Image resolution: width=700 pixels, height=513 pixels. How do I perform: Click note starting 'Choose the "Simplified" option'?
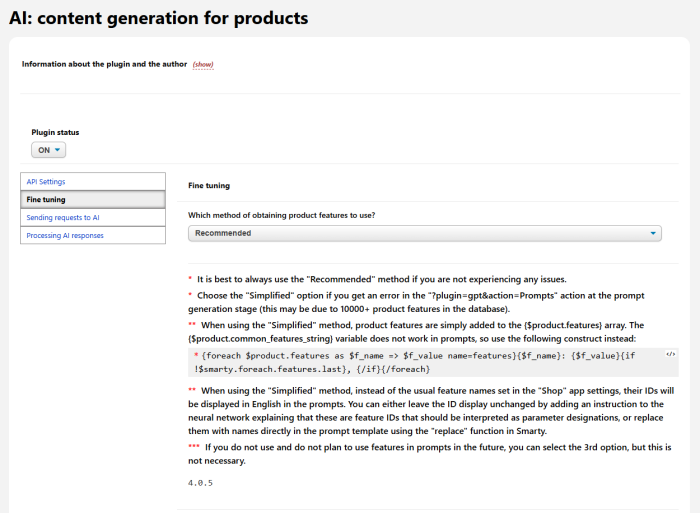tap(416, 302)
